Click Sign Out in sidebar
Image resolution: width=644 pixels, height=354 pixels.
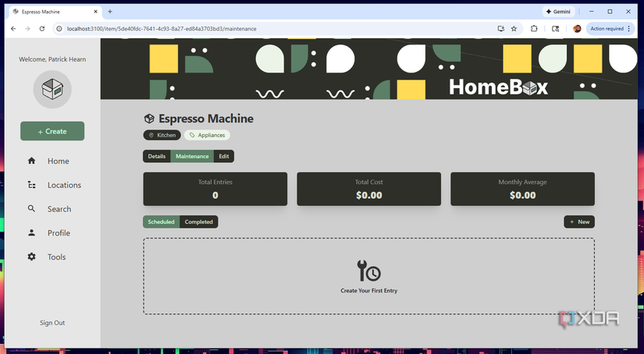(52, 323)
